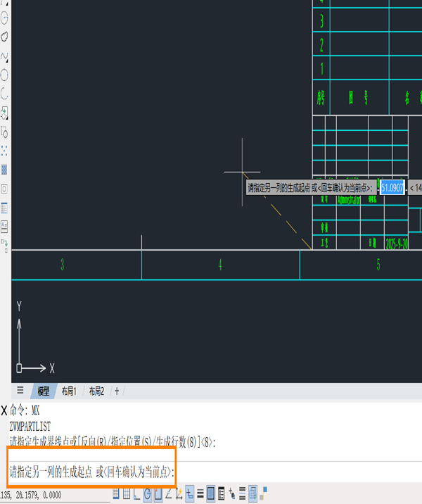The image size is (422, 504).
Task: Toggle Selection Cycling status button
Action: 232,493
